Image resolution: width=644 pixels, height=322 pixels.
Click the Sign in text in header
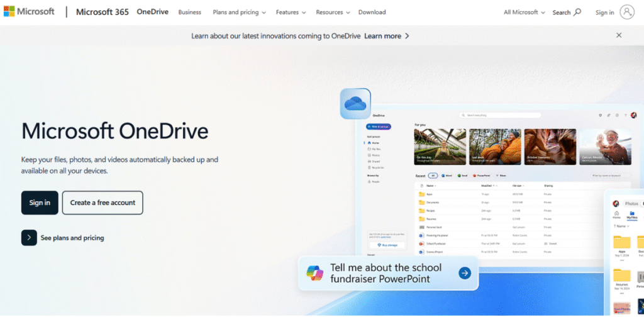[x=604, y=13]
